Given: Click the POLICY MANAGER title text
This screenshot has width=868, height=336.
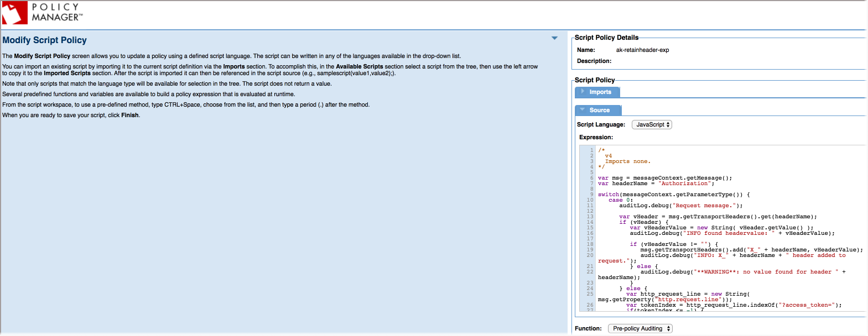Looking at the screenshot, I should [x=56, y=12].
